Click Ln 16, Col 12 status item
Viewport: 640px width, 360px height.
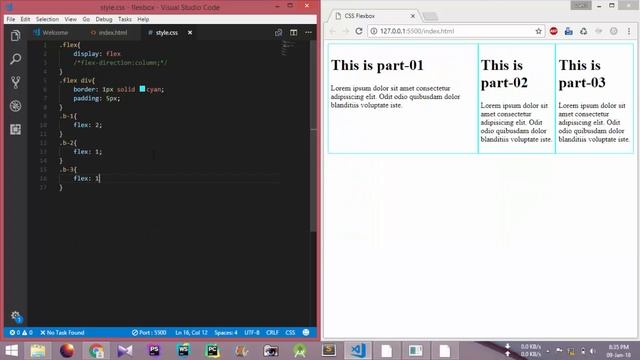(x=191, y=332)
